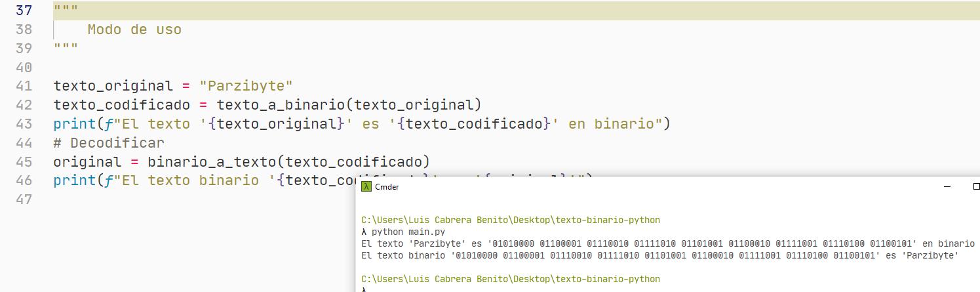Image resolution: width=980 pixels, height=292 pixels.
Task: Click the "Parzibyte" string on line 41
Action: (246, 86)
